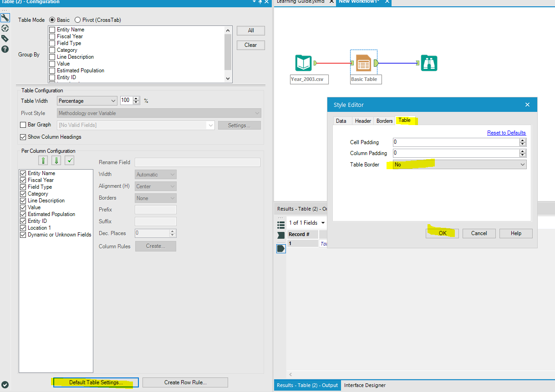Disable Show Column Headings
Viewport: 555px width, 392px height.
pyautogui.click(x=22, y=137)
